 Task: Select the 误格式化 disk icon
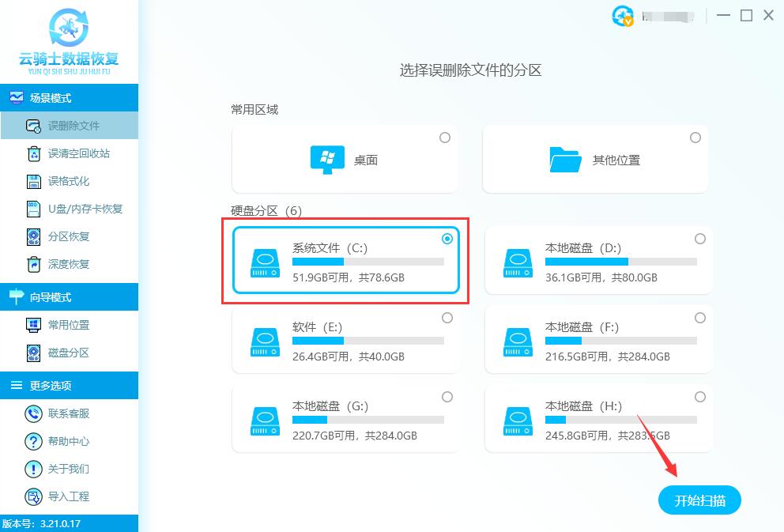33,181
